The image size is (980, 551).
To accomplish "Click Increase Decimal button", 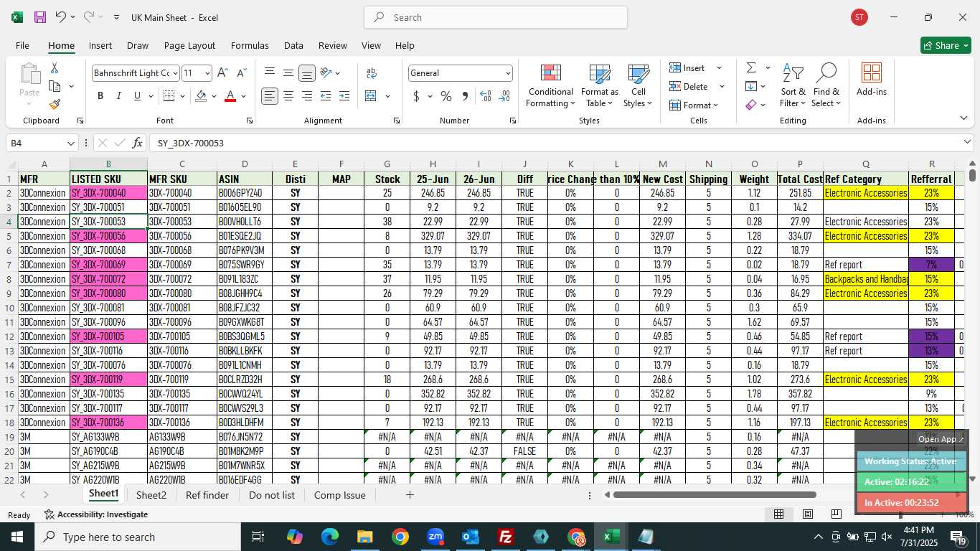I will point(486,96).
